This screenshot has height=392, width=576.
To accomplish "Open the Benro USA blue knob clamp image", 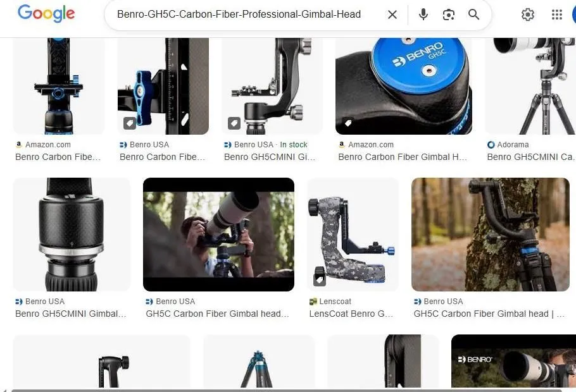I will click(163, 86).
